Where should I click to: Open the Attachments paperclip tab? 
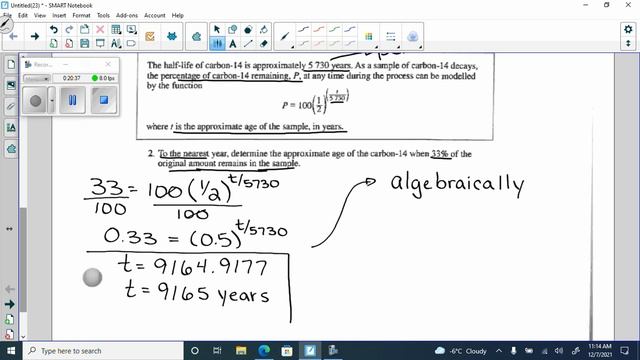[x=11, y=107]
